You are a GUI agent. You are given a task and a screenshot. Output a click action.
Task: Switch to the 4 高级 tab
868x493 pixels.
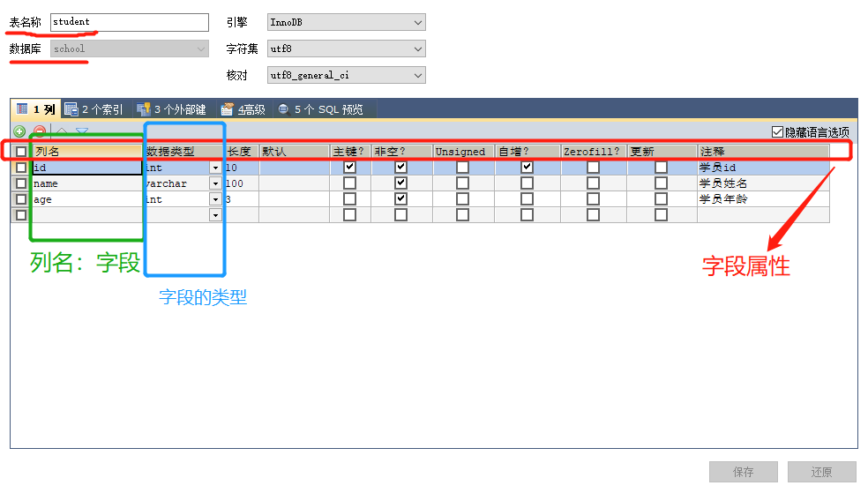[x=243, y=109]
